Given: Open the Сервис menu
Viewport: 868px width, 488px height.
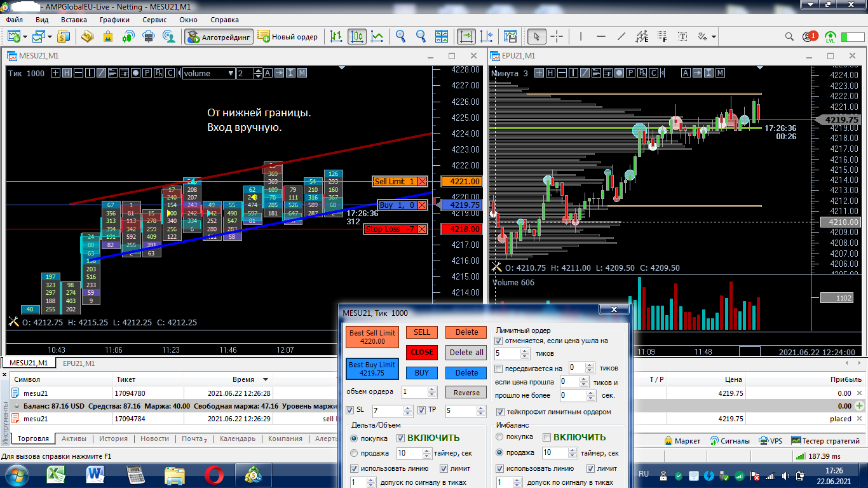Looking at the screenshot, I should click(x=154, y=20).
